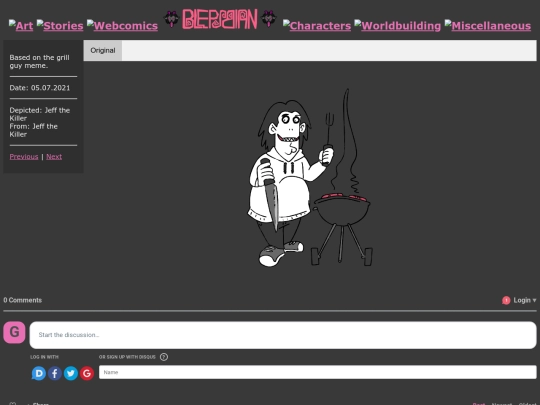Go to the Previous artwork
This screenshot has height=405, width=540.
(24, 157)
